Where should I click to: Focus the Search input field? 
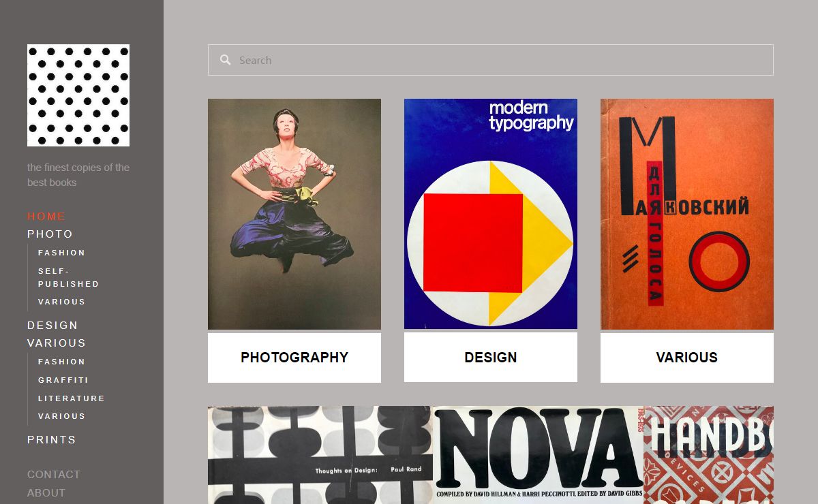click(x=491, y=60)
